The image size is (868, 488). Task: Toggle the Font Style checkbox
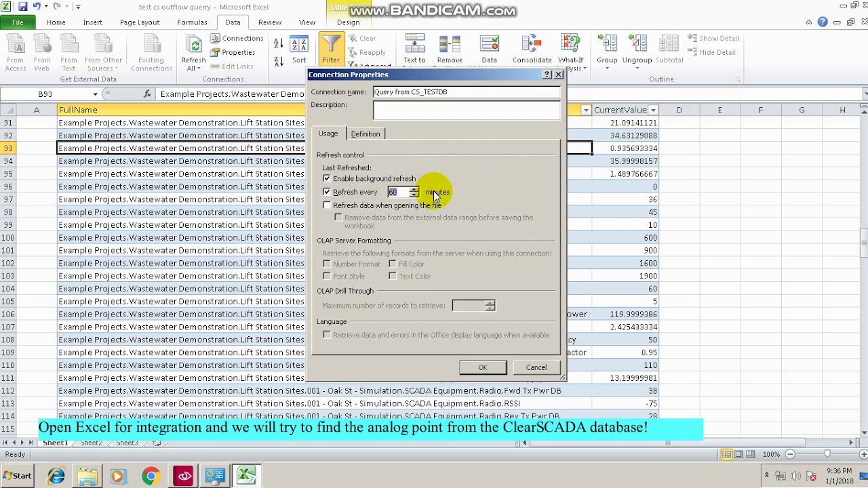coord(327,277)
